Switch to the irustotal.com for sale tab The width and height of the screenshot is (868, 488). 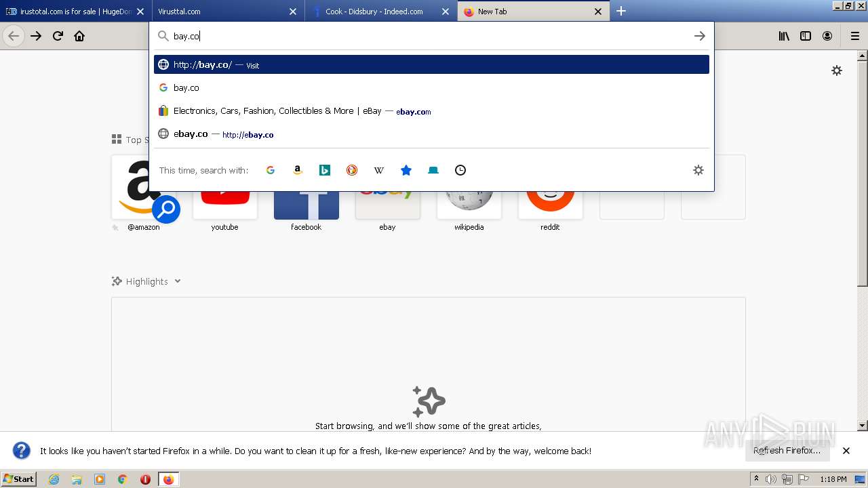[75, 12]
